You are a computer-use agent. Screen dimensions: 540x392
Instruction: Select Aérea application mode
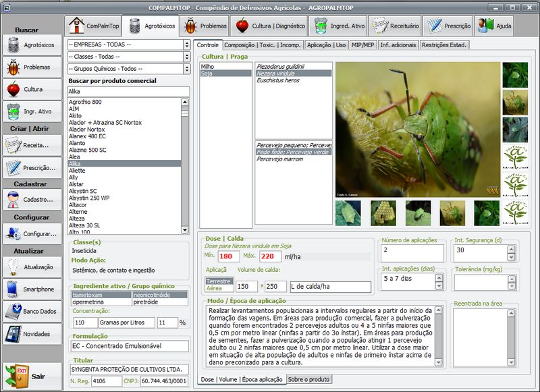click(x=219, y=288)
